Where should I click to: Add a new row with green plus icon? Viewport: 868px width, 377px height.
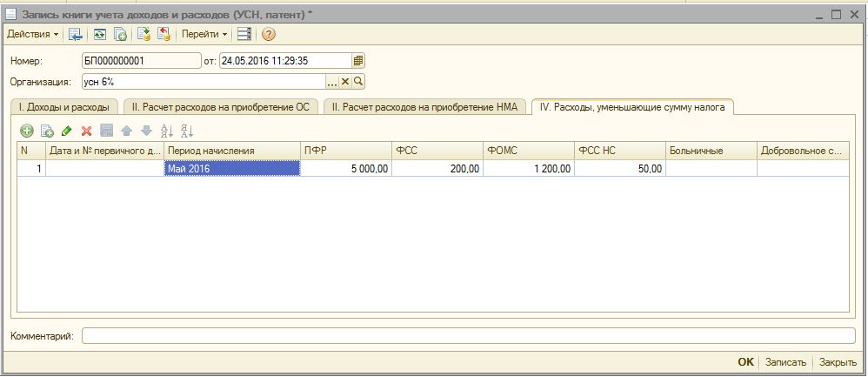[27, 131]
